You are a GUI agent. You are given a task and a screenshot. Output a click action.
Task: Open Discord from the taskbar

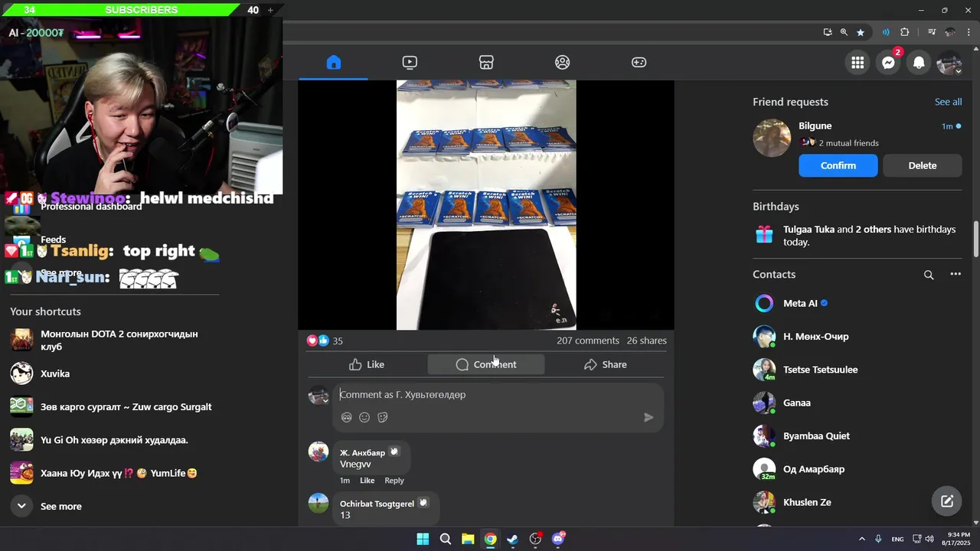point(558,540)
